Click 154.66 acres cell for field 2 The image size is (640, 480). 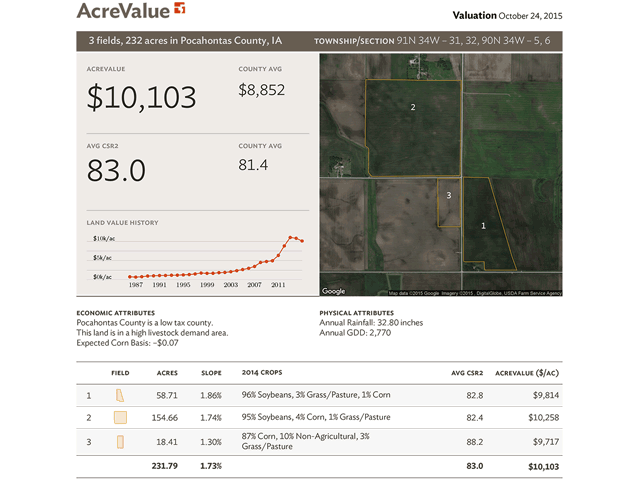tap(165, 418)
